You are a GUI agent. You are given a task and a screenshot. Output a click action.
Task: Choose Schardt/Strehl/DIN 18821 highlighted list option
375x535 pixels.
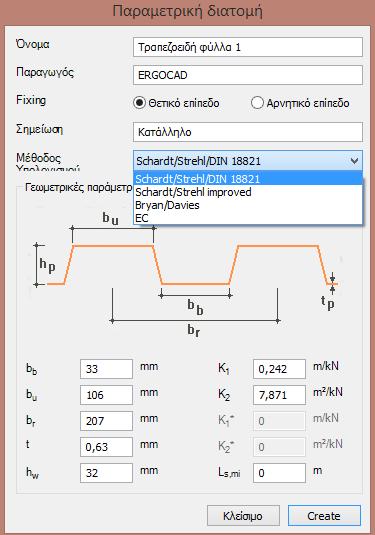point(248,179)
